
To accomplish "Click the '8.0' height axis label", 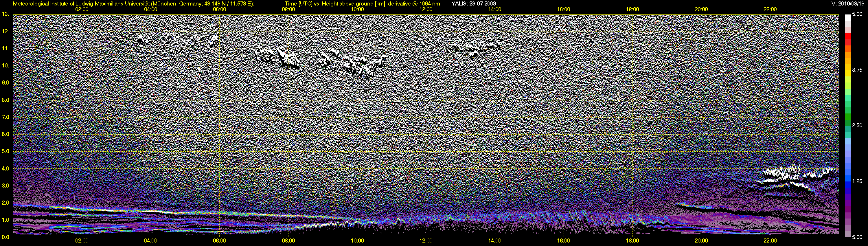I will (5, 100).
